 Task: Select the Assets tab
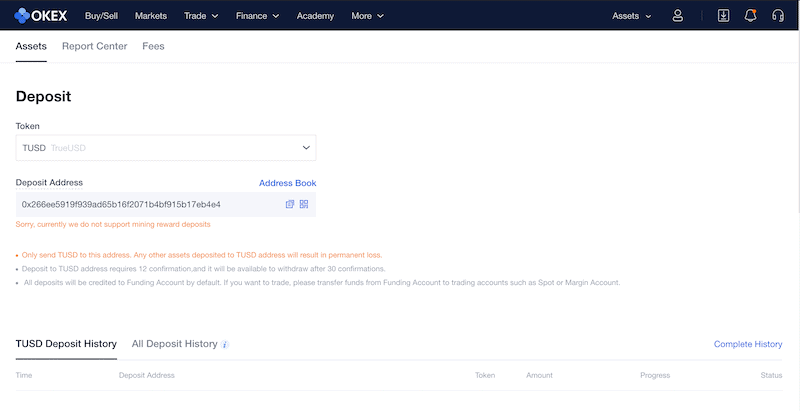pyautogui.click(x=31, y=46)
